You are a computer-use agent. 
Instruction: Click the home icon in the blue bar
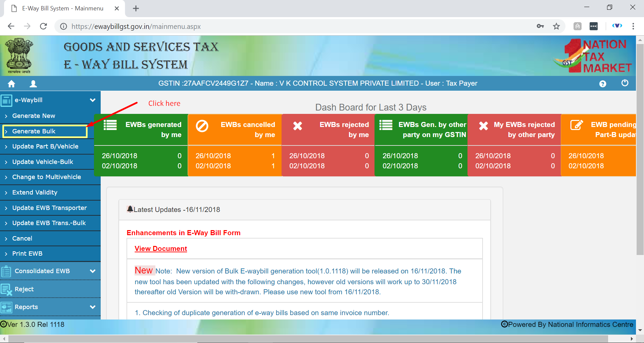pyautogui.click(x=11, y=84)
